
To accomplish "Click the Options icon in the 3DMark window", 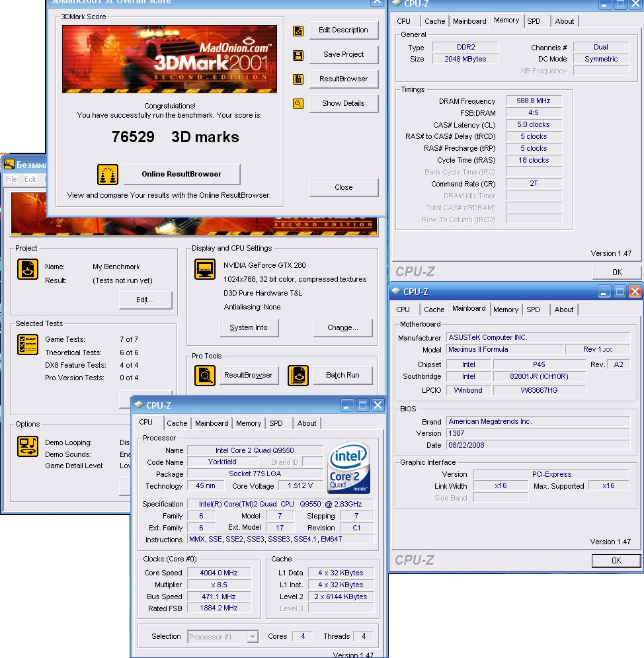I will [x=28, y=446].
